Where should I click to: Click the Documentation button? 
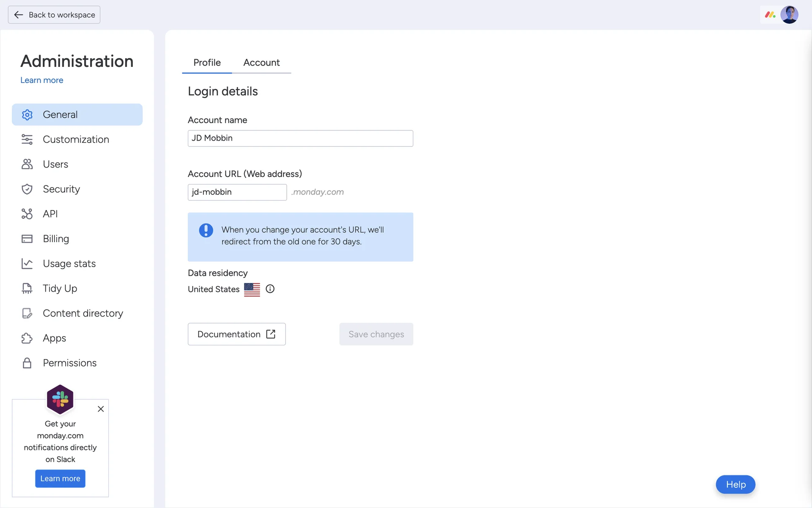pos(236,334)
